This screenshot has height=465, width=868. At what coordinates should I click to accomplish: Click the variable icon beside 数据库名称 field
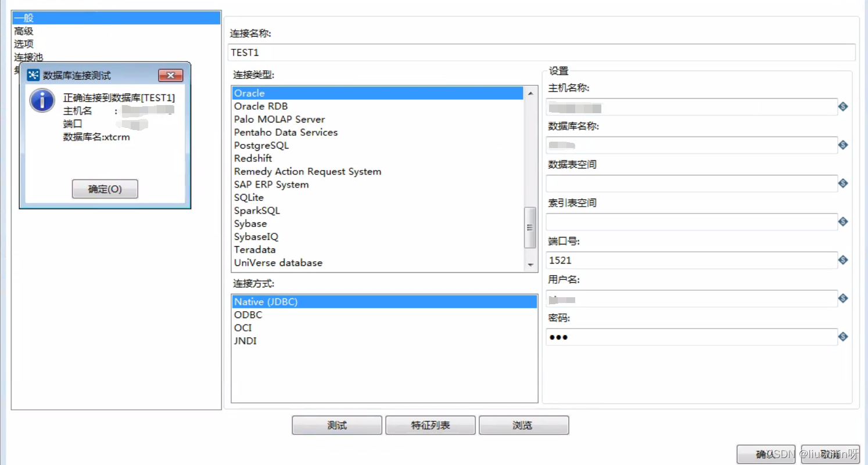[842, 145]
